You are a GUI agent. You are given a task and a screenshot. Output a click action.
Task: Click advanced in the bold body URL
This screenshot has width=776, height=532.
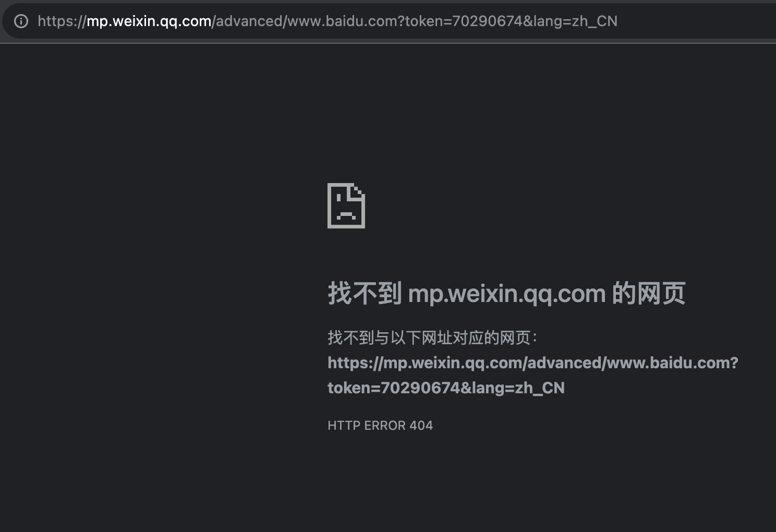click(x=564, y=362)
